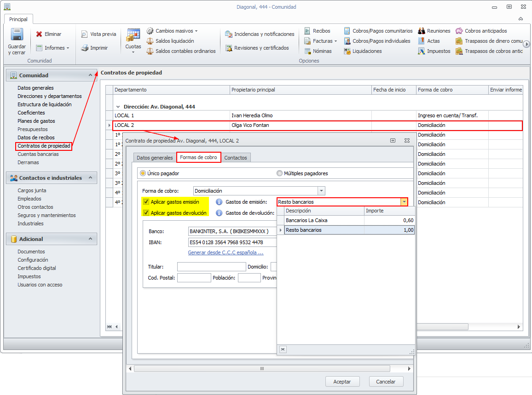532x395 pixels.
Task: Click the Nóminas icon
Action: pos(307,51)
